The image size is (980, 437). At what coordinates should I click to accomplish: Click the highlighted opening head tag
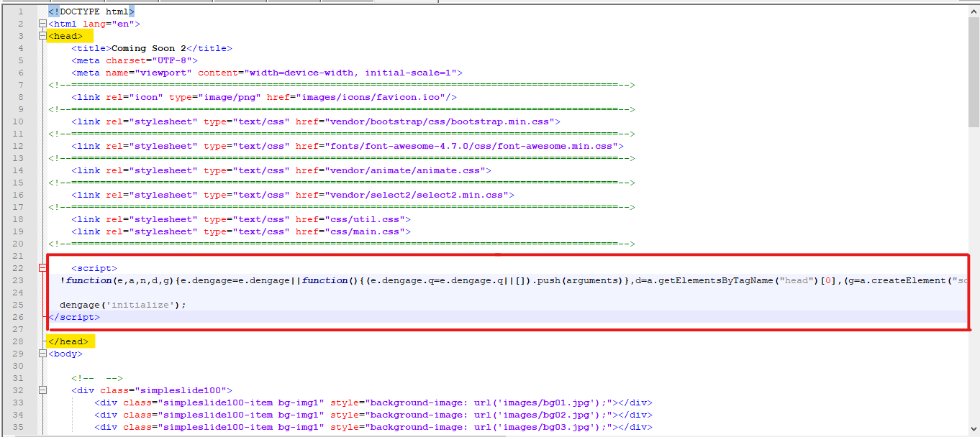point(65,36)
